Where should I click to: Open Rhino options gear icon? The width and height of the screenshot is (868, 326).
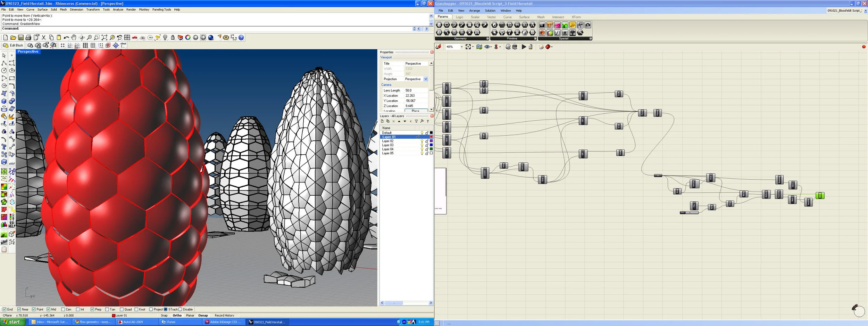[x=226, y=38]
